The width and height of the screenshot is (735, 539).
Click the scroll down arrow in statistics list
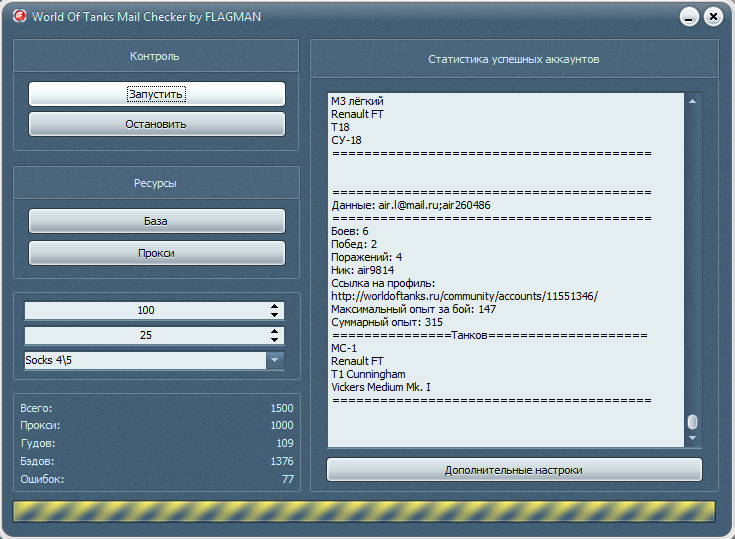coord(692,438)
